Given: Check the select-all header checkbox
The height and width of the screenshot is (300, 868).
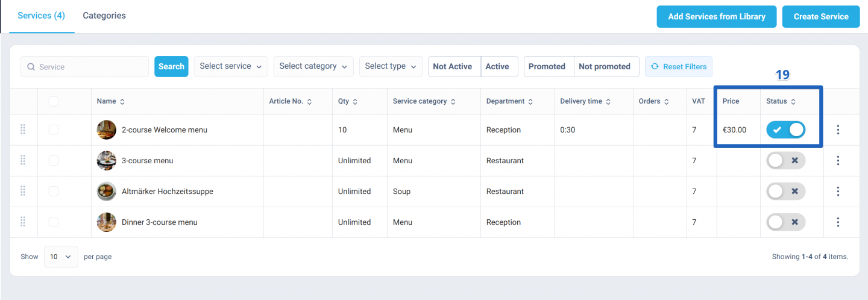Looking at the screenshot, I should click(54, 102).
